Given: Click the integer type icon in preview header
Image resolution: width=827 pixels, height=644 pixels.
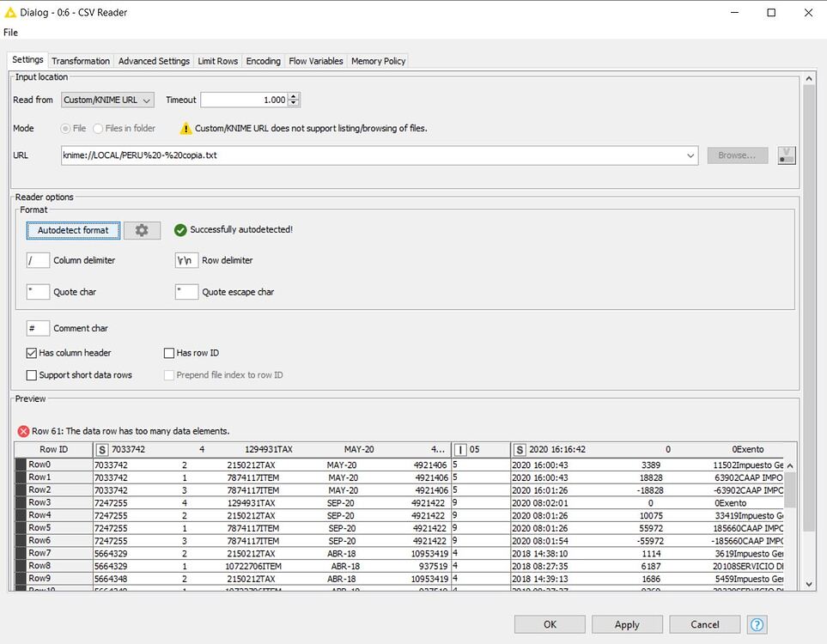Looking at the screenshot, I should pyautogui.click(x=459, y=448).
